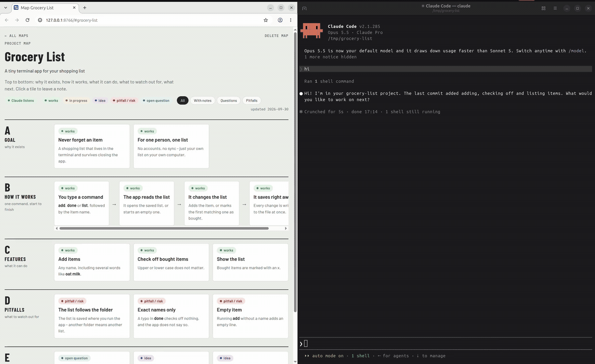Image resolution: width=595 pixels, height=364 pixels.
Task: Open the Empty item pitfall tile
Action: point(251,316)
